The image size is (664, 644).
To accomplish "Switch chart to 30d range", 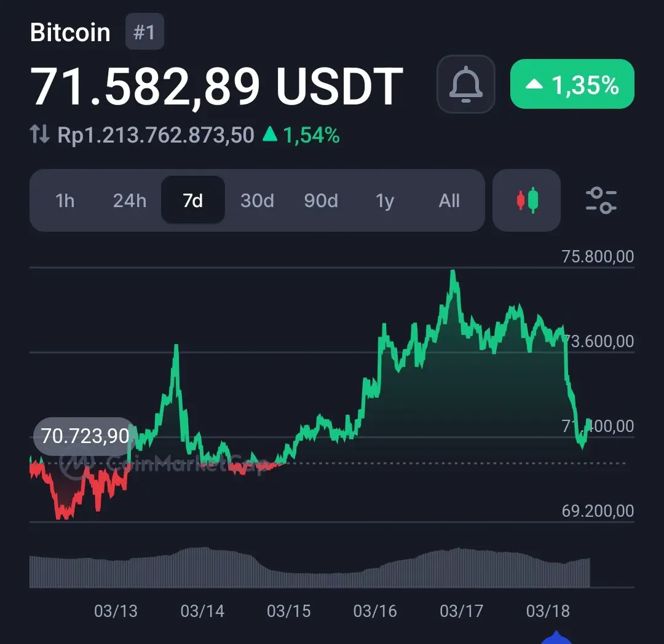I will [x=257, y=200].
